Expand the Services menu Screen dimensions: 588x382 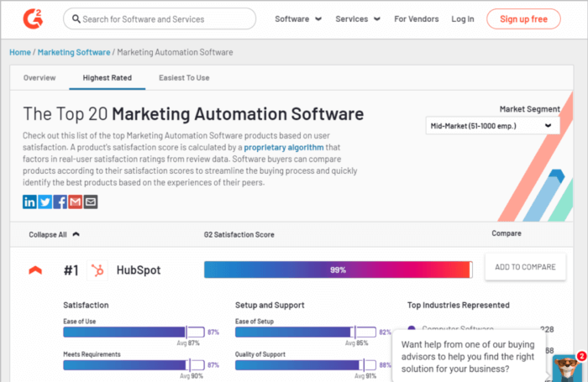357,18
